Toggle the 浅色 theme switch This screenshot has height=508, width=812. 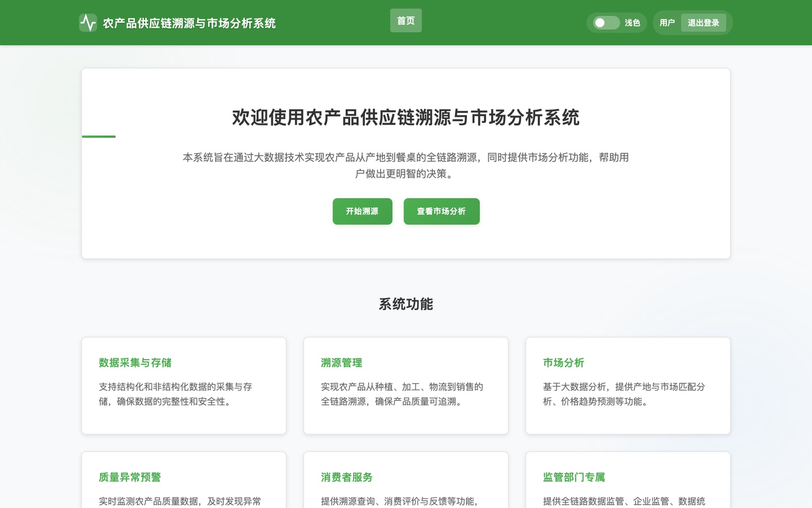pos(606,23)
